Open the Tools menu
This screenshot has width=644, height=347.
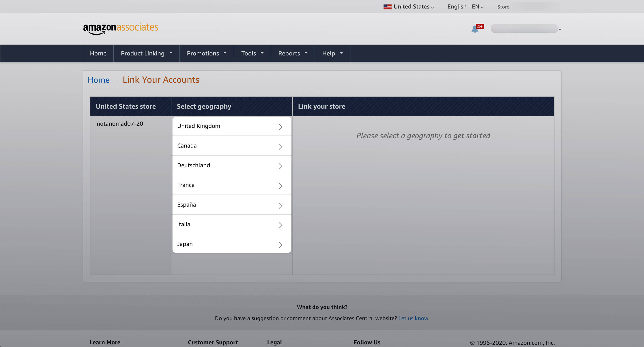(252, 53)
